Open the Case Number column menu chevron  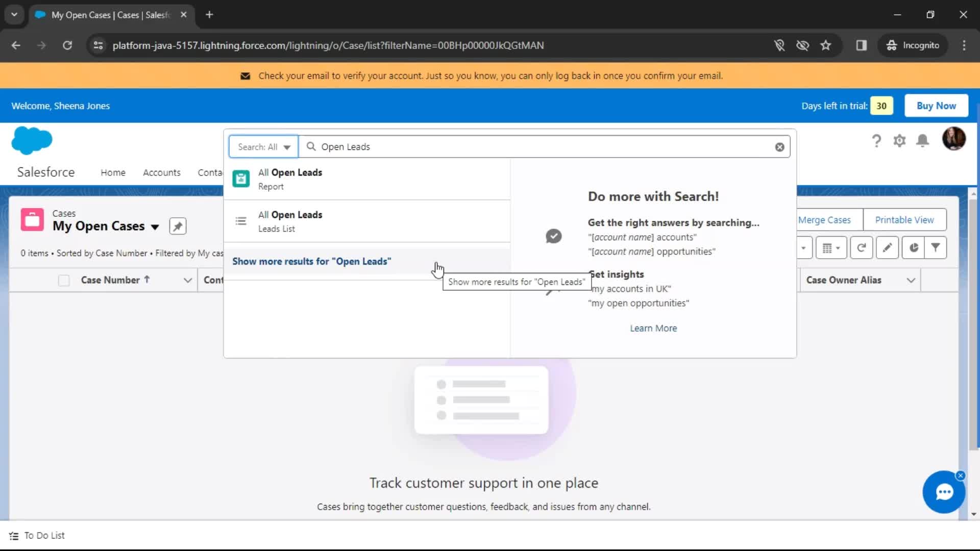click(188, 281)
